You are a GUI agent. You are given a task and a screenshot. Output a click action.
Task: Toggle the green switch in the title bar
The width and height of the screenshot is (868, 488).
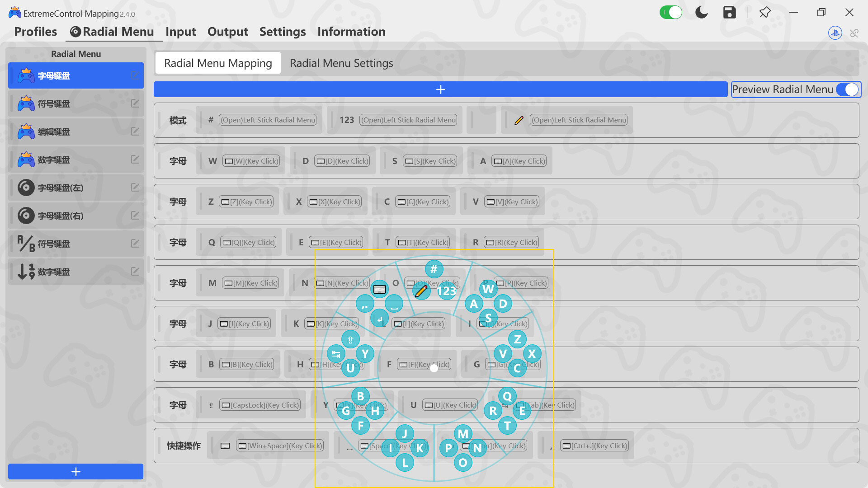coord(671,12)
